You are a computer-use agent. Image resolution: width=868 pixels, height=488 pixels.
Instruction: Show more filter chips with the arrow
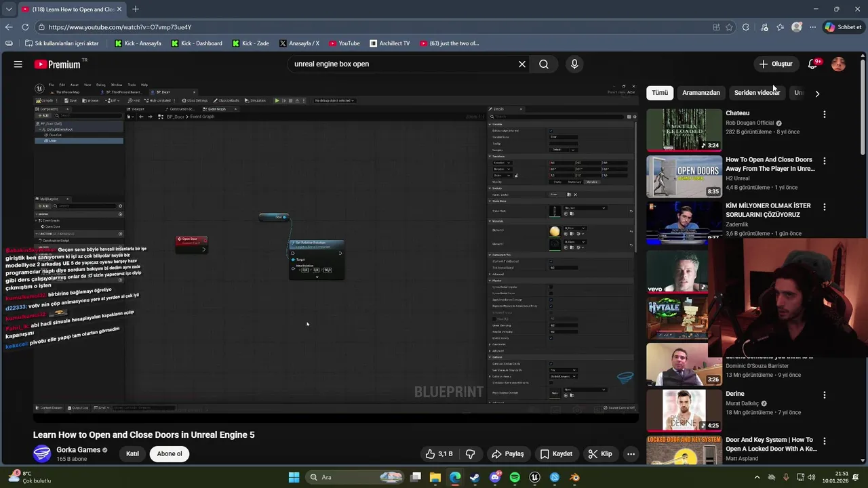[x=817, y=94]
